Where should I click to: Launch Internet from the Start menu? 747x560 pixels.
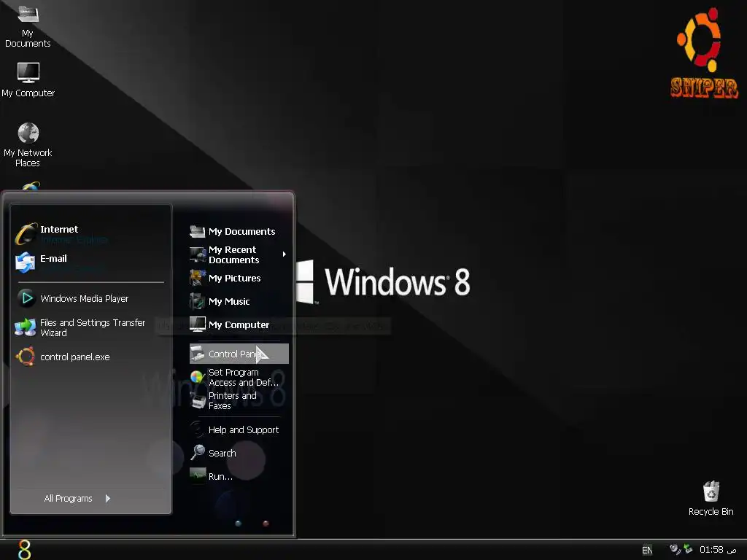coord(62,234)
